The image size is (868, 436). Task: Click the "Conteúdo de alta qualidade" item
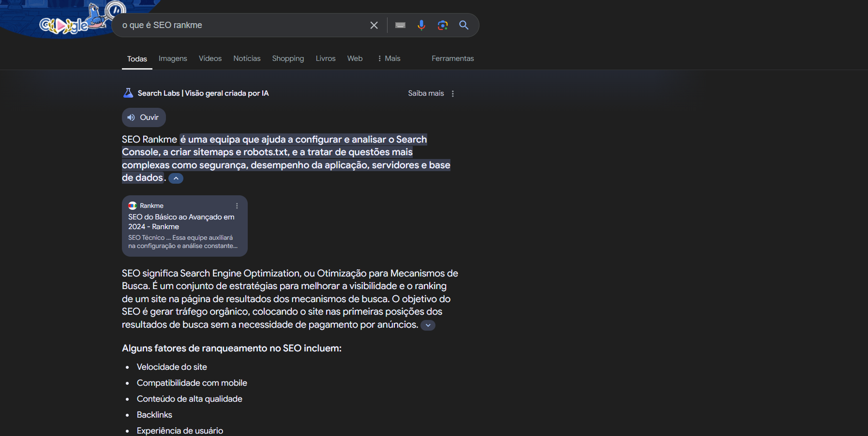click(x=189, y=399)
